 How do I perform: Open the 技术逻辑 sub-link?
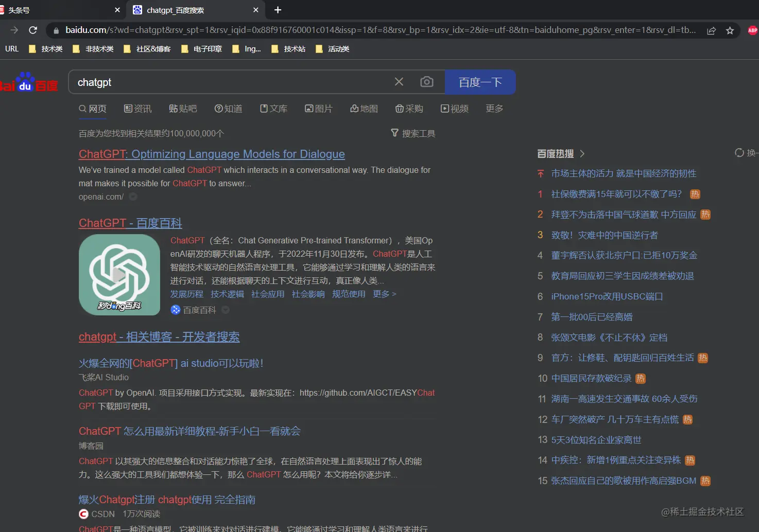click(227, 294)
